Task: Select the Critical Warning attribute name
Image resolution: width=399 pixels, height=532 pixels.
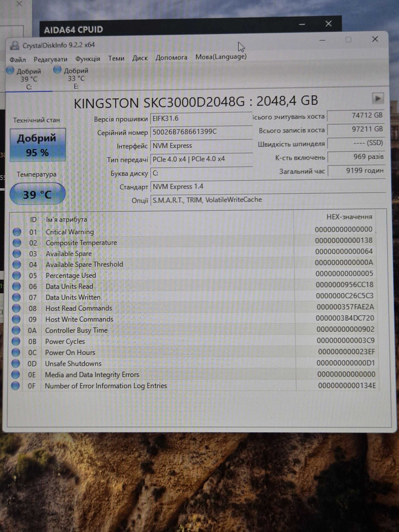Action: point(70,232)
